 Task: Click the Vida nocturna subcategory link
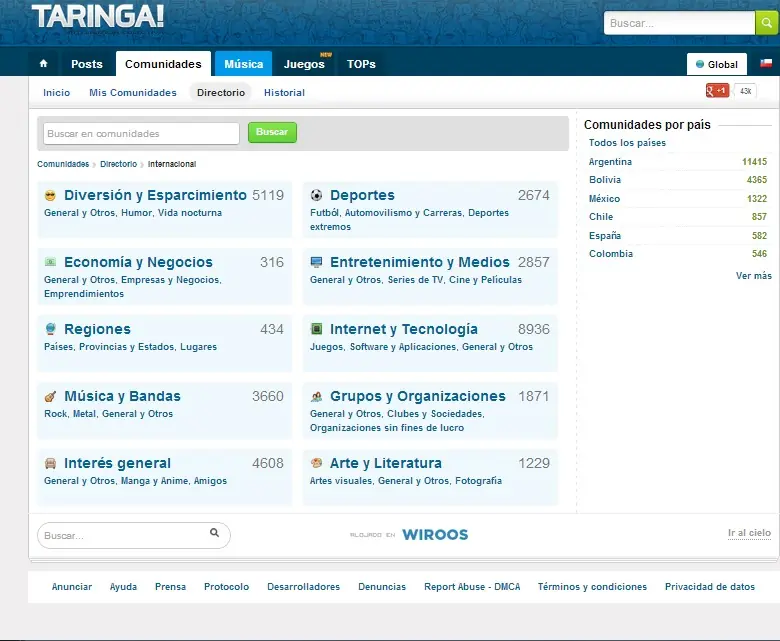point(190,213)
